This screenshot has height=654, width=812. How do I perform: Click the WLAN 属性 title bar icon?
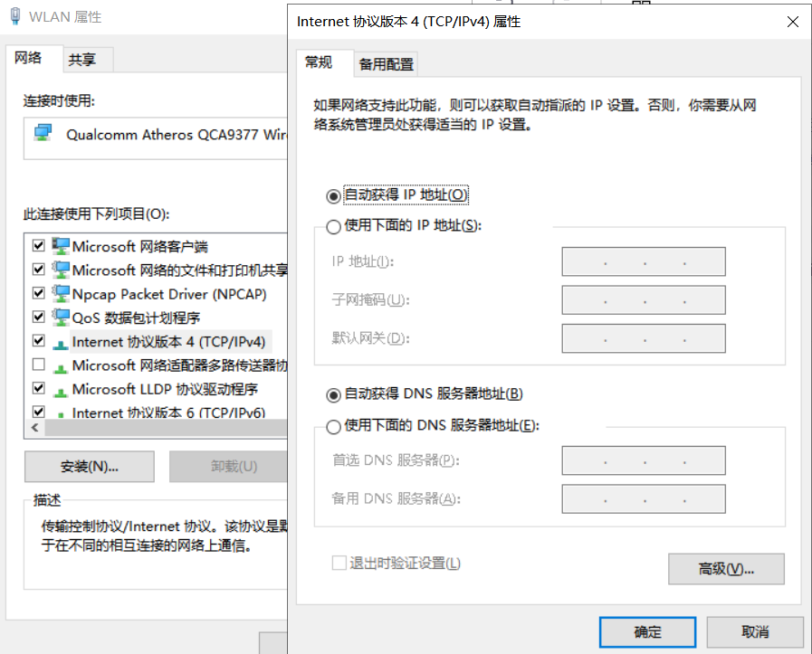15,16
